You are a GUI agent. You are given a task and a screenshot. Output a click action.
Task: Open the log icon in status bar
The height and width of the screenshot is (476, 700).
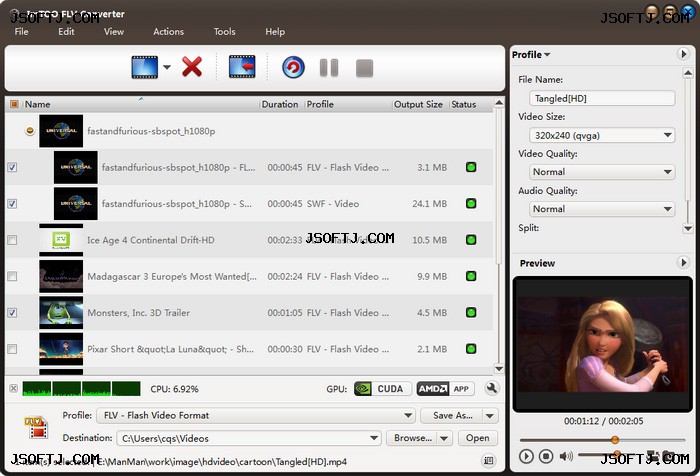click(x=489, y=460)
